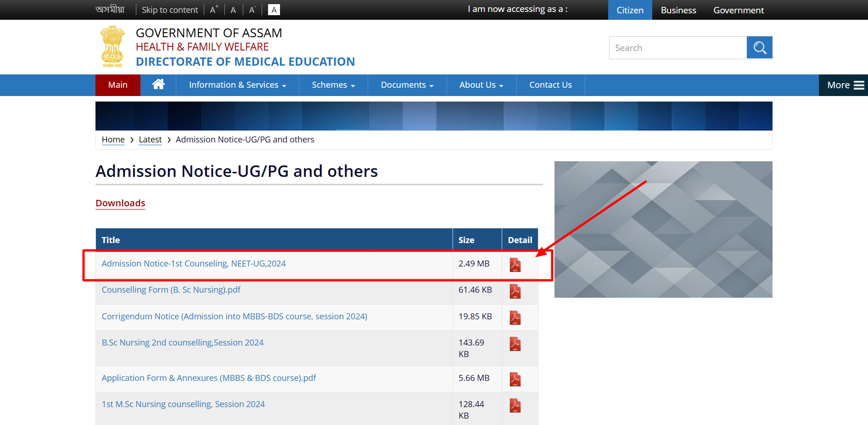Image resolution: width=868 pixels, height=425 pixels.
Task: Click the search magnifier button
Action: [x=759, y=47]
